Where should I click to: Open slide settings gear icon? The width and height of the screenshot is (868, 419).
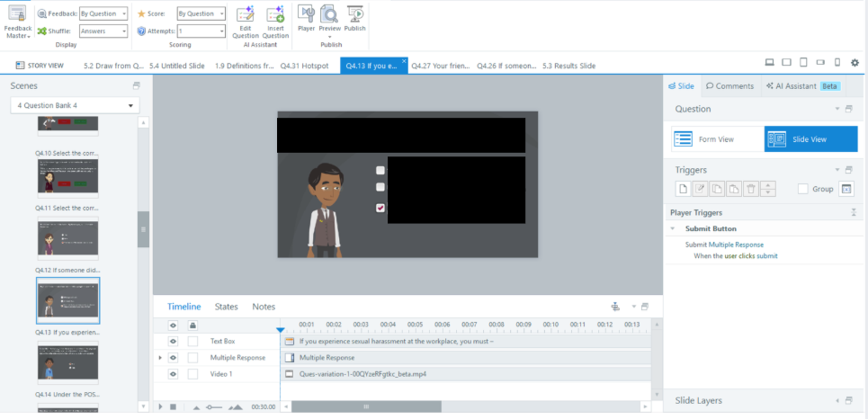coord(855,63)
